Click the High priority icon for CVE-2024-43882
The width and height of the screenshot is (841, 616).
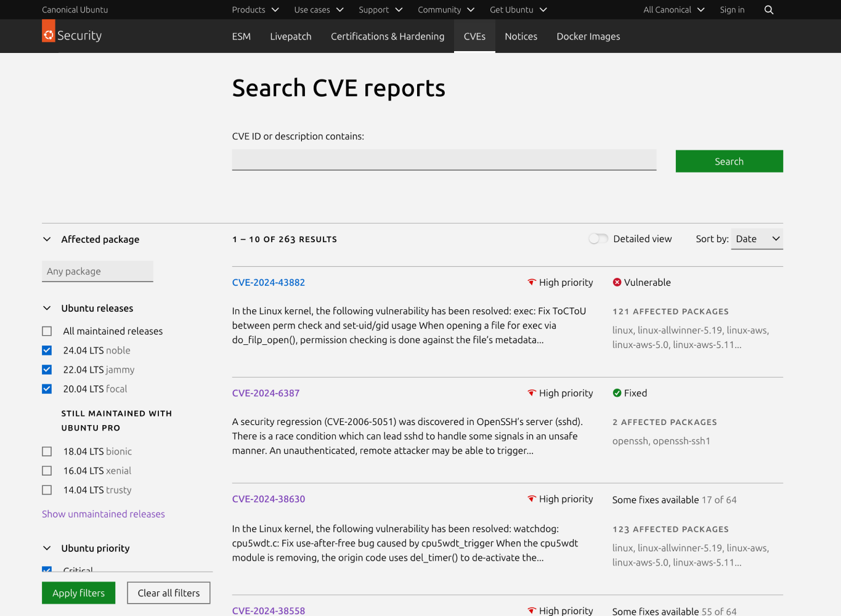tap(532, 282)
